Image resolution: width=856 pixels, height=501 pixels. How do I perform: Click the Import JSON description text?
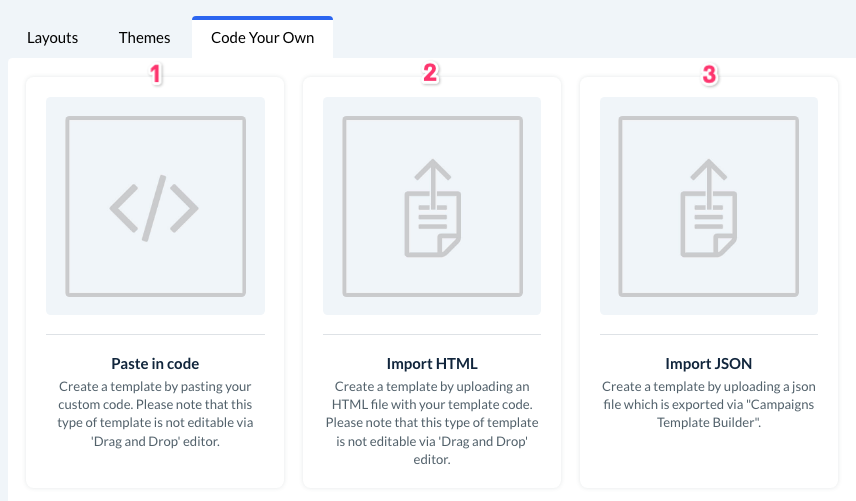[x=709, y=405]
